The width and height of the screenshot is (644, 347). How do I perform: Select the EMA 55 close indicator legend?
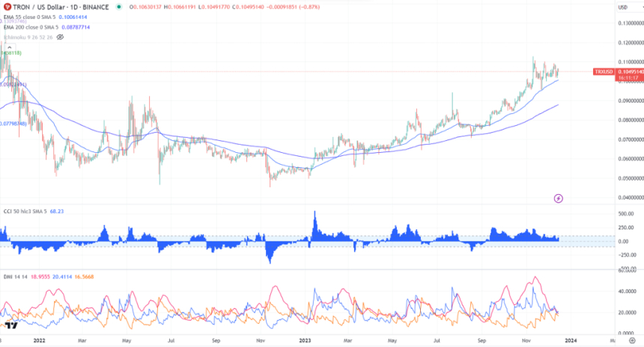tap(29, 17)
